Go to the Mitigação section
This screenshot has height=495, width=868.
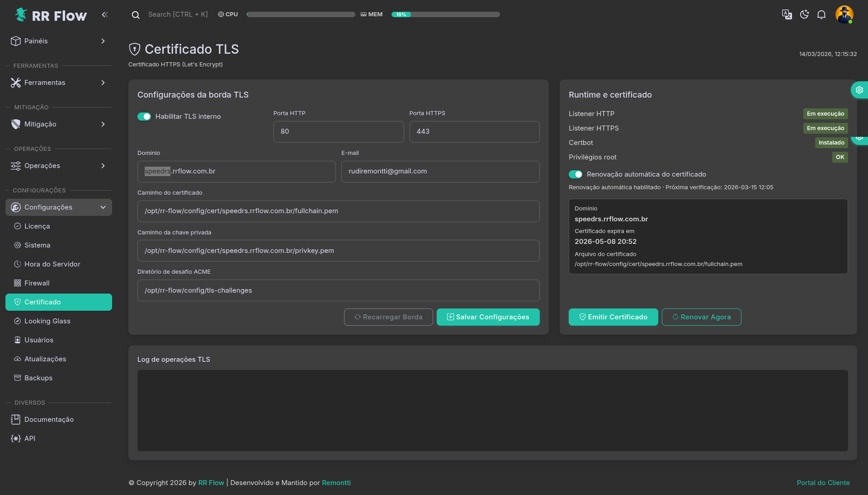tap(40, 124)
